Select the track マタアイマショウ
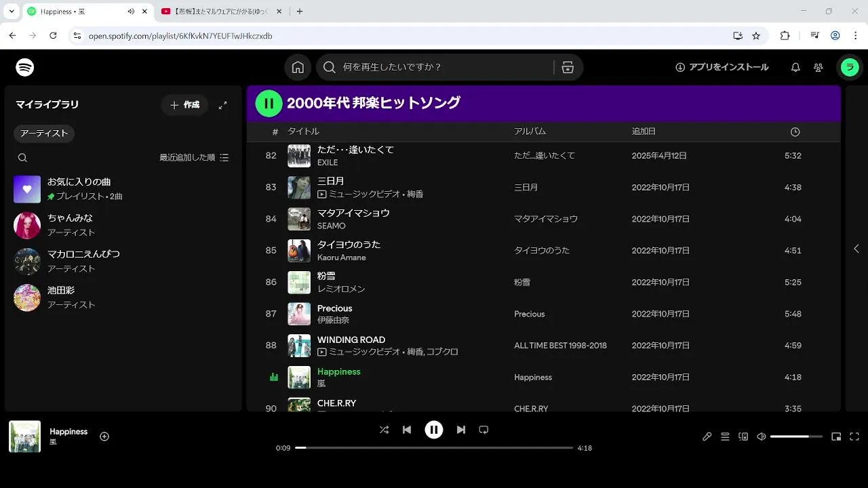The height and width of the screenshot is (488, 868). click(543, 219)
